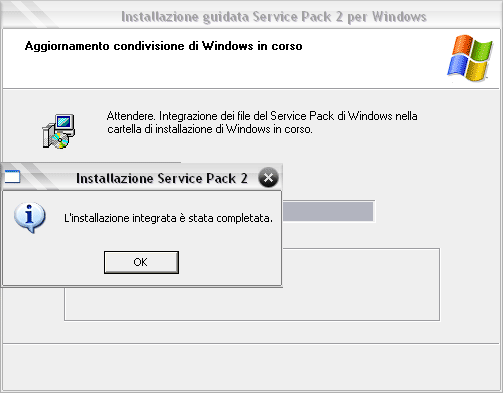Click the Aggiornamento condivisione di Windows heading

click(x=163, y=46)
